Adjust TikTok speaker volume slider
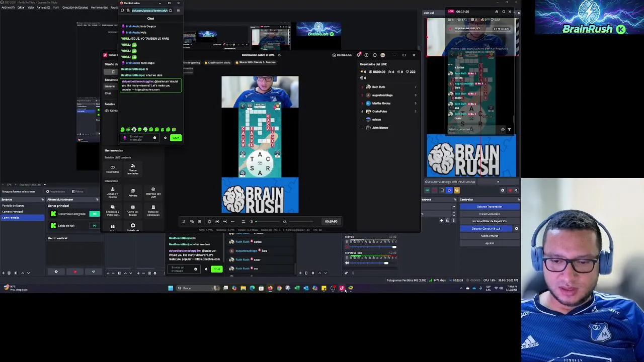The height and width of the screenshot is (362, 644). tap(267, 221)
